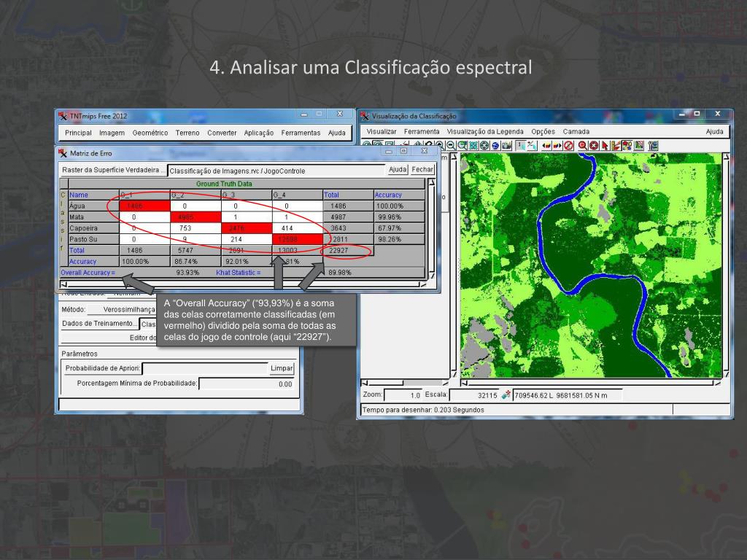Open the Opções menu
Viewport: 747px width, 560px height.
[543, 131]
